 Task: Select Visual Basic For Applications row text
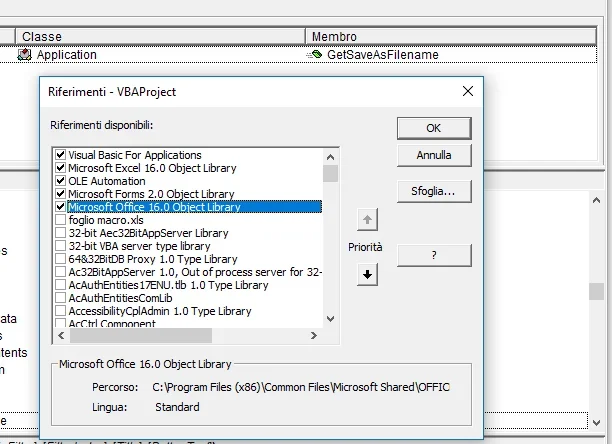[135, 155]
